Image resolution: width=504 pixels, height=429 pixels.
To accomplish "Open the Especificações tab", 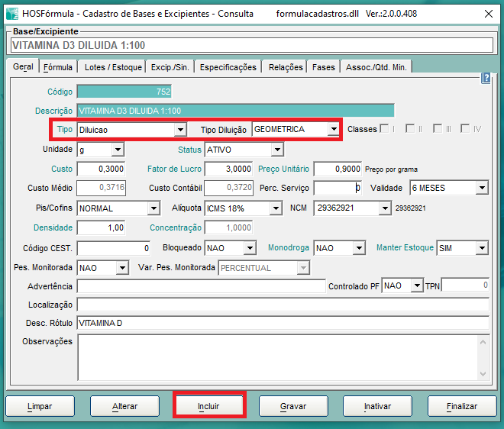I will coord(228,67).
